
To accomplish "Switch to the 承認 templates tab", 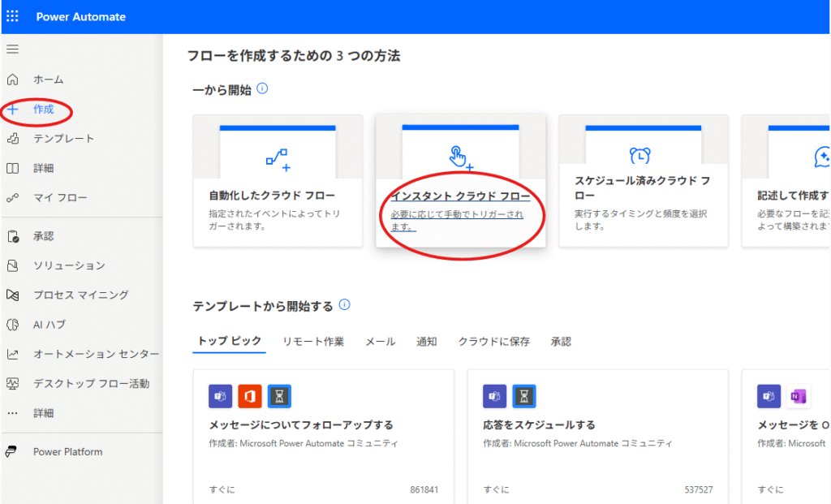I will coord(561,342).
